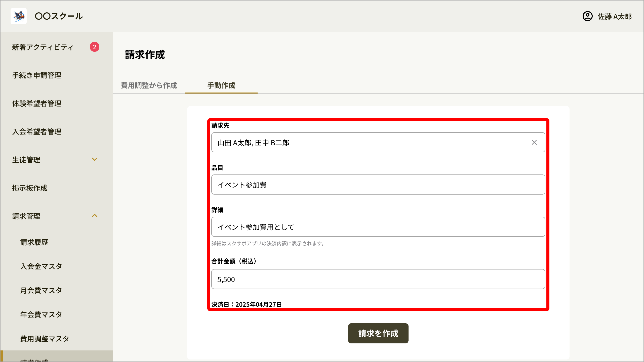Open 入会希望者管理 in the sidebar
Screen dimensions: 644x362
click(37, 132)
